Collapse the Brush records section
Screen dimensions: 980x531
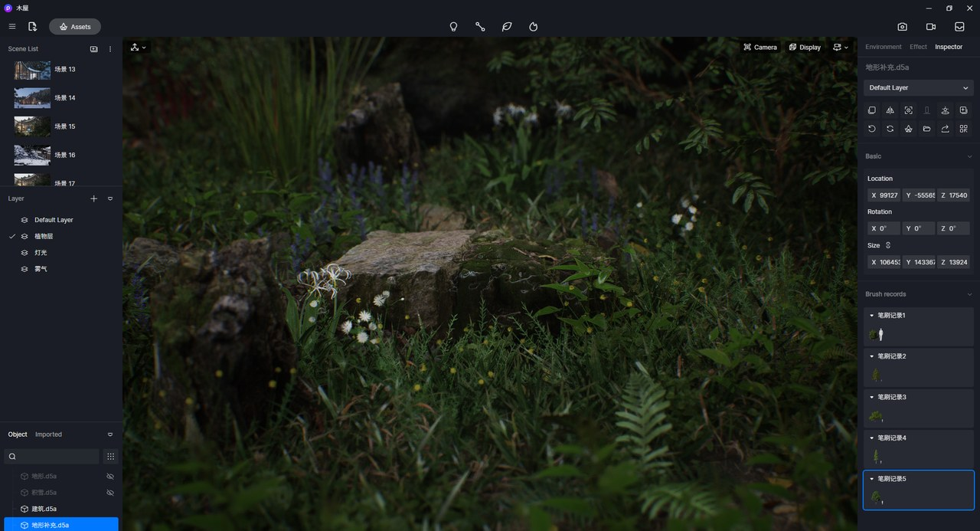[969, 294]
